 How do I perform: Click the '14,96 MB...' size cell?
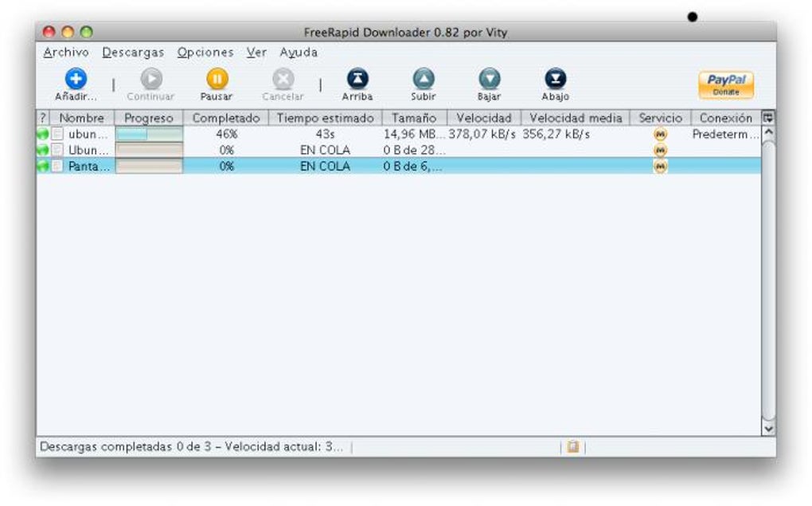pyautogui.click(x=414, y=135)
